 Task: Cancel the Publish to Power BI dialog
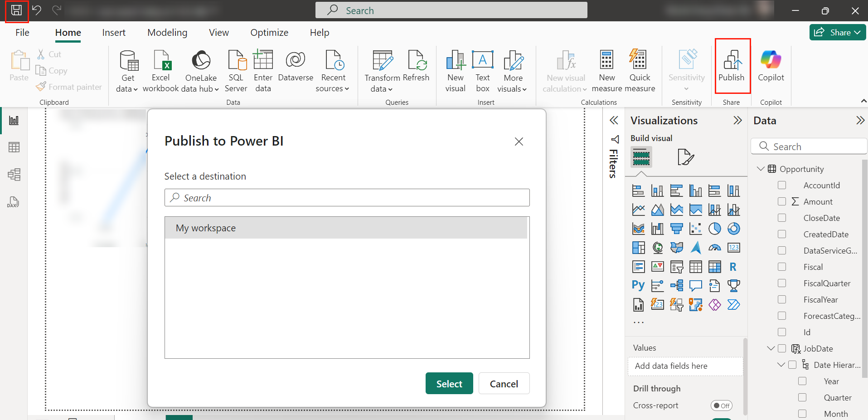point(504,384)
